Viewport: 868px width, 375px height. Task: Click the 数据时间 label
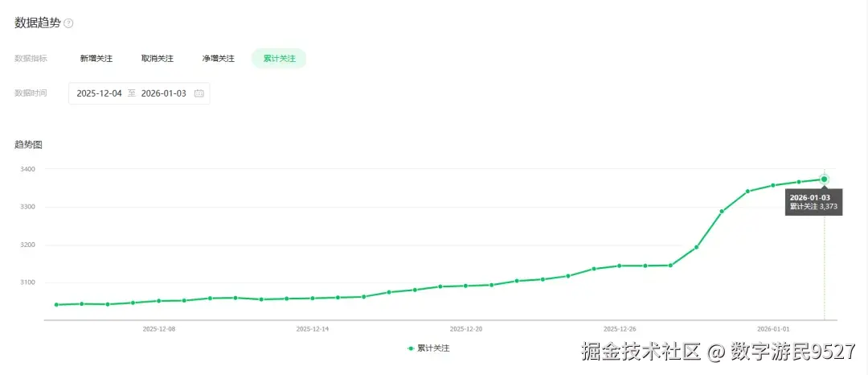pos(31,93)
